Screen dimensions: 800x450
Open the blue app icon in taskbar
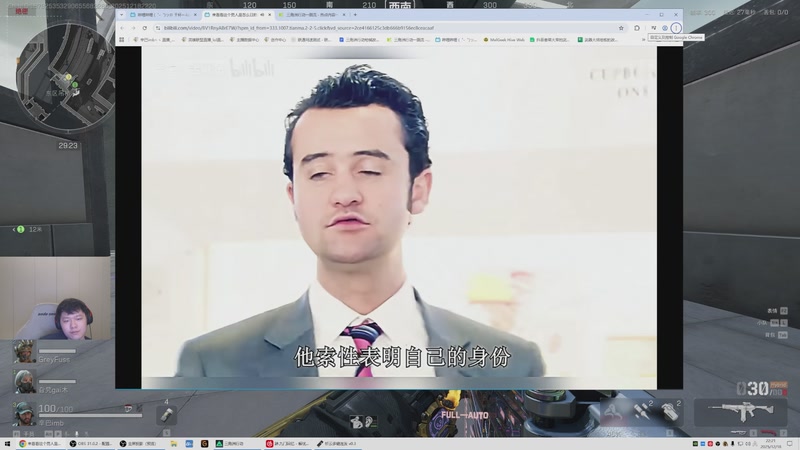pos(189,444)
